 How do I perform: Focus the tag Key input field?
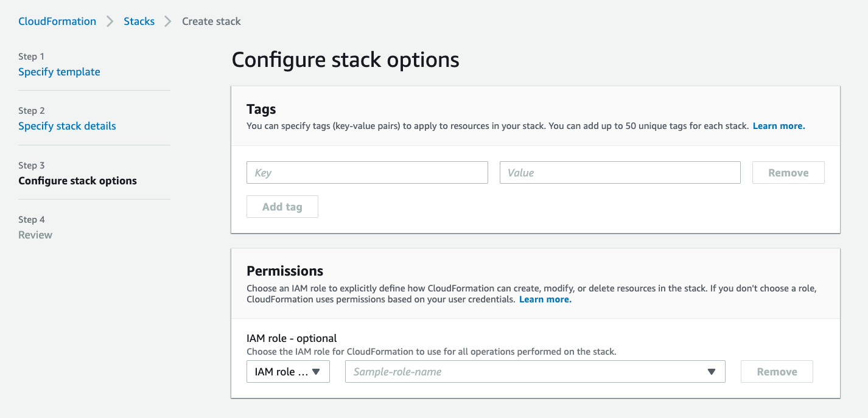(367, 173)
